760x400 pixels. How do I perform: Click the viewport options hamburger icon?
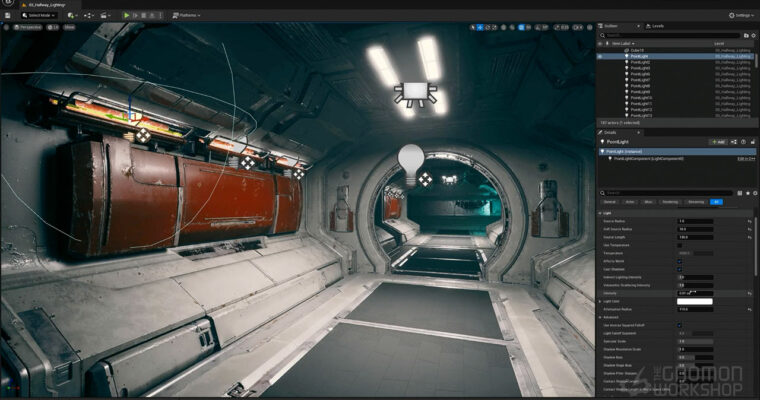click(6, 28)
